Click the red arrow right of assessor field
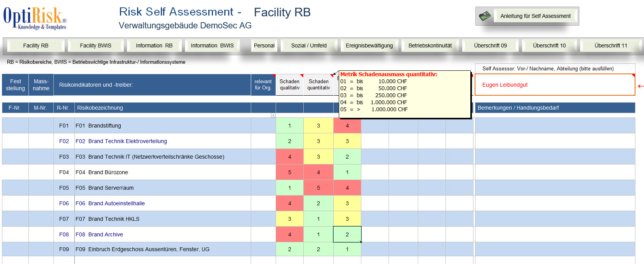The width and height of the screenshot is (644, 264). pos(640,86)
